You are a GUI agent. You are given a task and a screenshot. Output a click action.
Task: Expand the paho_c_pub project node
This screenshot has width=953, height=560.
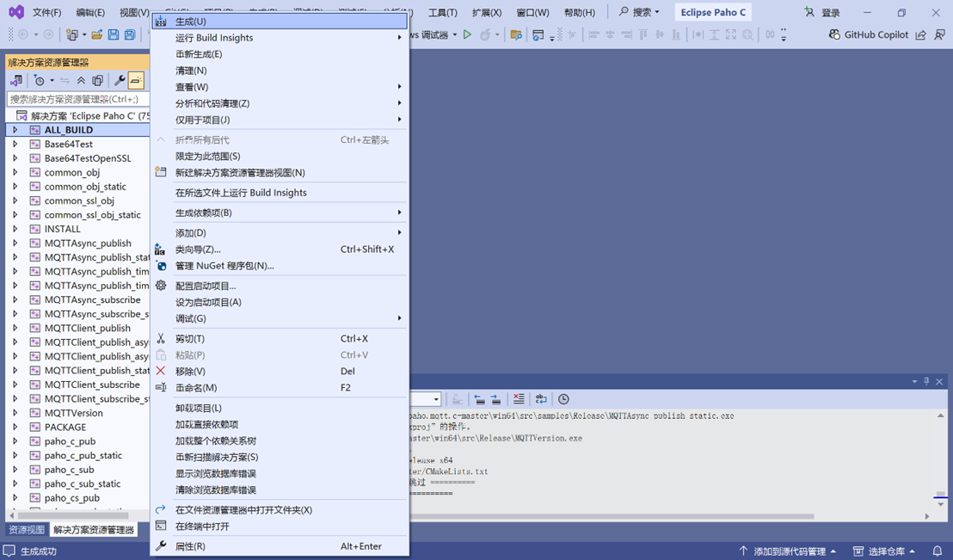pos(15,440)
